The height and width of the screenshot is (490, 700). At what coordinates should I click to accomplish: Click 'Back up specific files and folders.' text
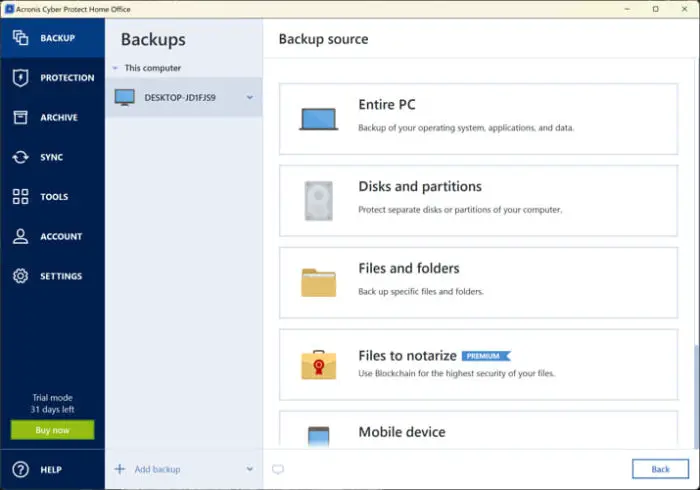coord(421,291)
